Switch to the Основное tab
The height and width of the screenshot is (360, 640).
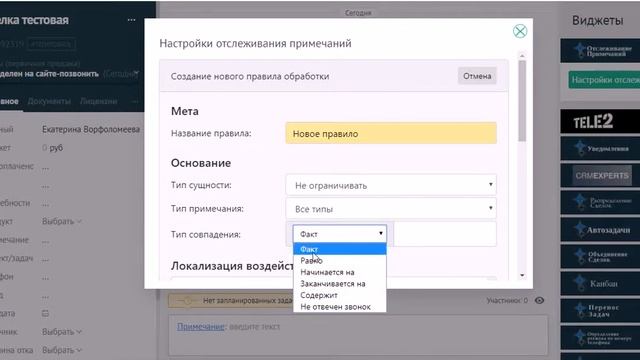9,101
